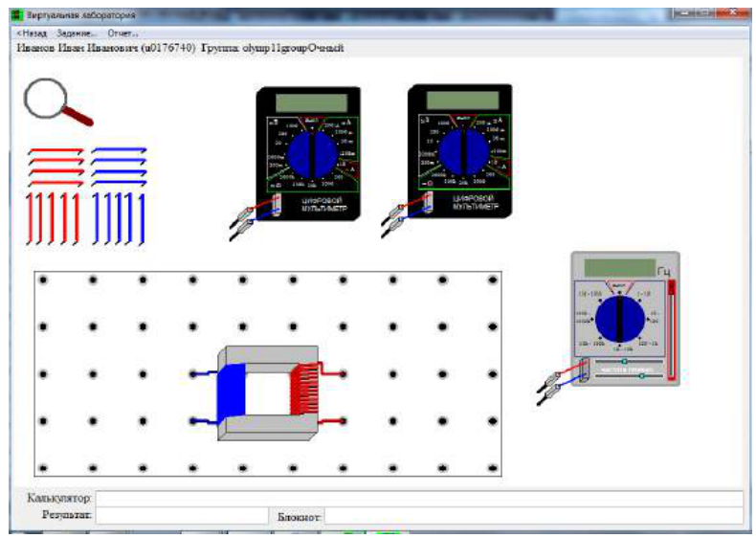Click the ЦИФРОВОЙ МУЛЬТИМЕТР label on left multimeter
Image resolution: width=756 pixels, height=538 pixels.
(x=323, y=205)
